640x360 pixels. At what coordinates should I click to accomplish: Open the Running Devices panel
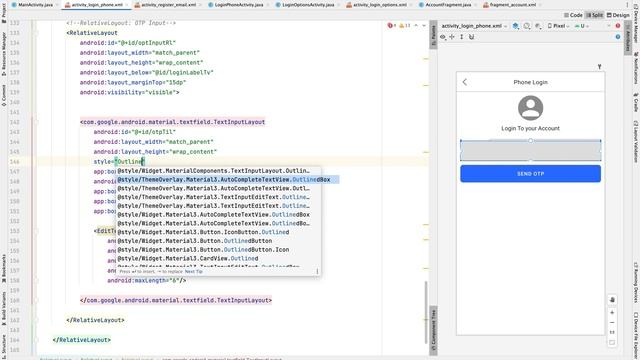(636, 282)
